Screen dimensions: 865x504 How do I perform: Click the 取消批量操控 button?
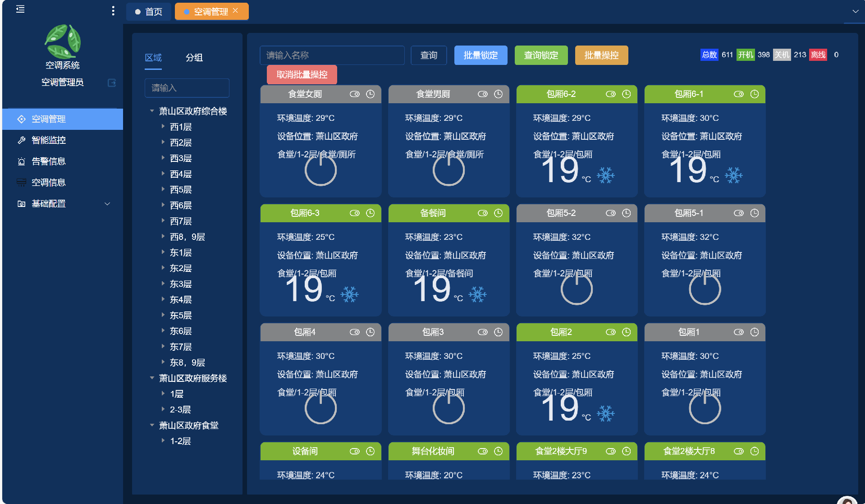pyautogui.click(x=302, y=74)
